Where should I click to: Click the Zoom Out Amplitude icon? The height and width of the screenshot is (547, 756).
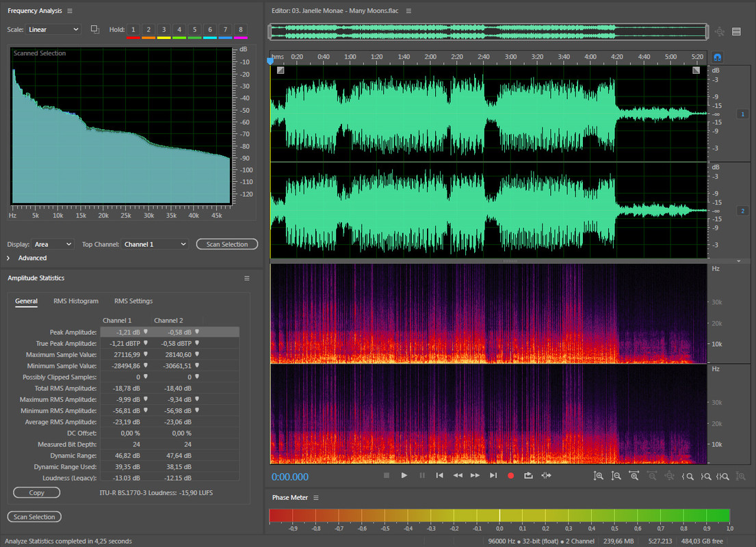click(616, 476)
